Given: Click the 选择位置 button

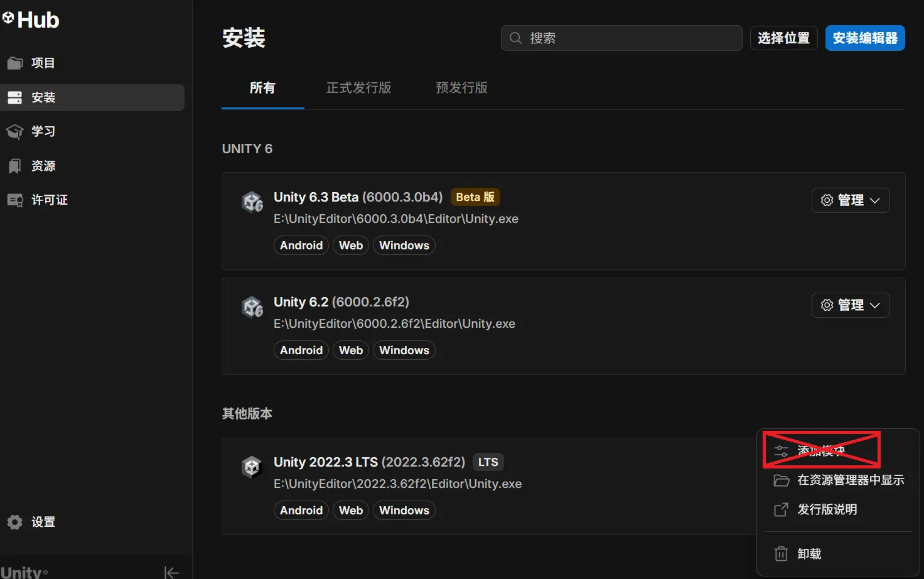Looking at the screenshot, I should (x=783, y=38).
